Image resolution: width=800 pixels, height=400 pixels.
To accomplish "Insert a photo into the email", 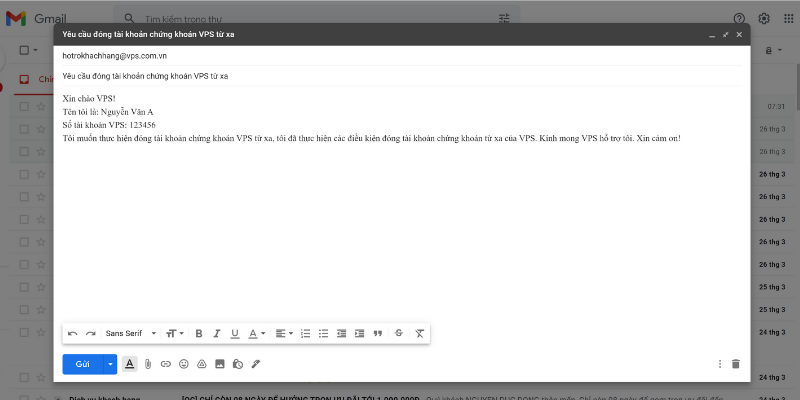I will coord(220,364).
